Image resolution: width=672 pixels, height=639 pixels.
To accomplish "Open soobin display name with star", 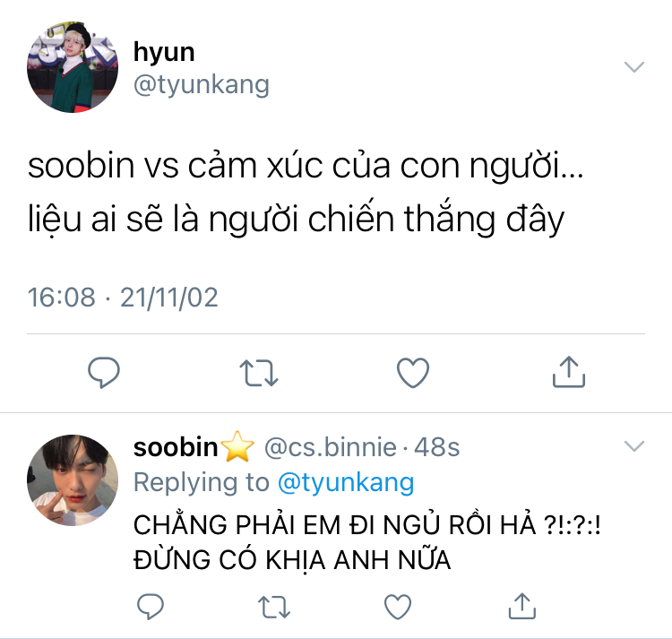I will coord(194,446).
